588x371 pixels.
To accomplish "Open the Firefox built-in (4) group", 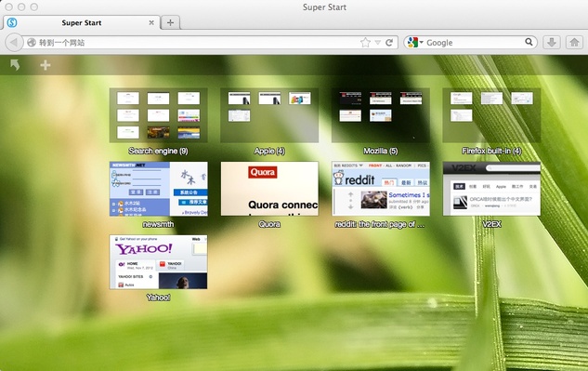I will (491, 115).
